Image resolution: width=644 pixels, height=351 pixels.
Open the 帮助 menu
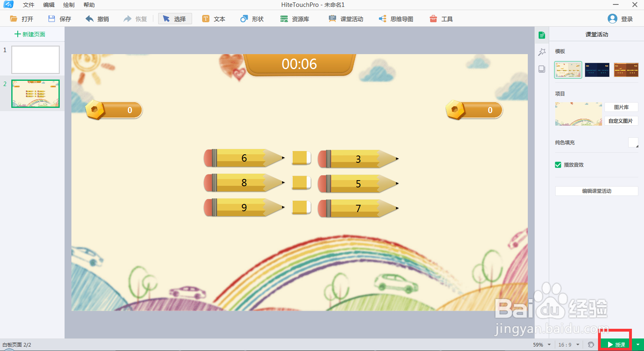(89, 5)
